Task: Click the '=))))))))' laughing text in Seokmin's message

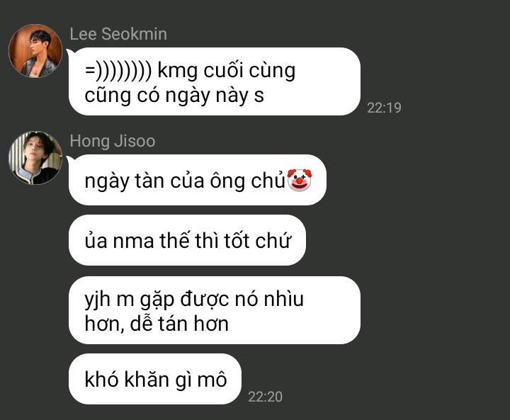Action: [x=118, y=71]
